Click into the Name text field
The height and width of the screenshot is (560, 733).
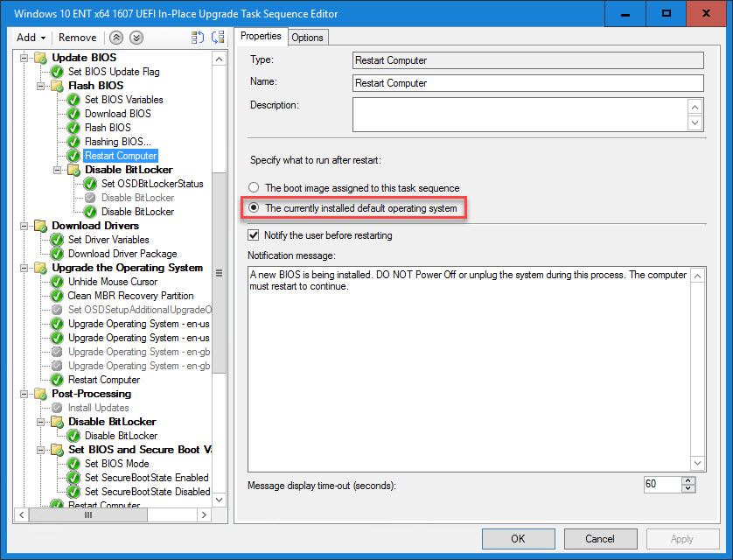[527, 83]
